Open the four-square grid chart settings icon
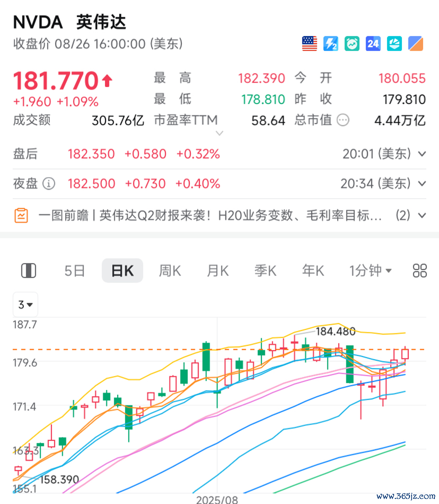This screenshot has width=439, height=504. tap(420, 271)
